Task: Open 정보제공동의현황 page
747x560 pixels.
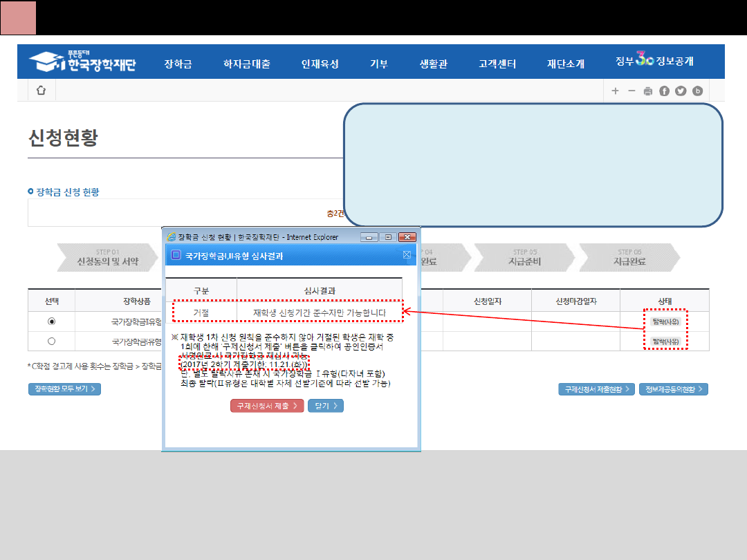Action: click(x=673, y=389)
